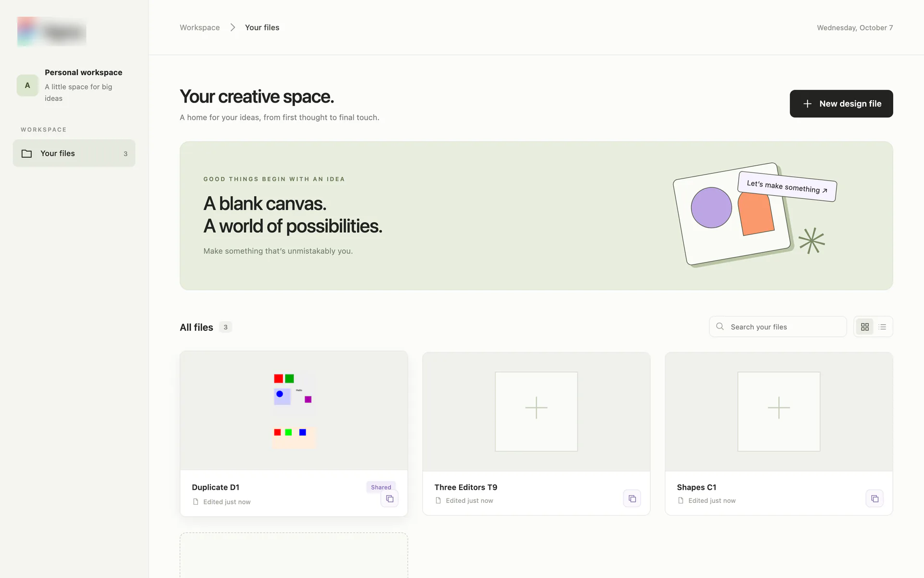Duplicate the Three Editors T9 file
The height and width of the screenshot is (578, 924).
[632, 499]
